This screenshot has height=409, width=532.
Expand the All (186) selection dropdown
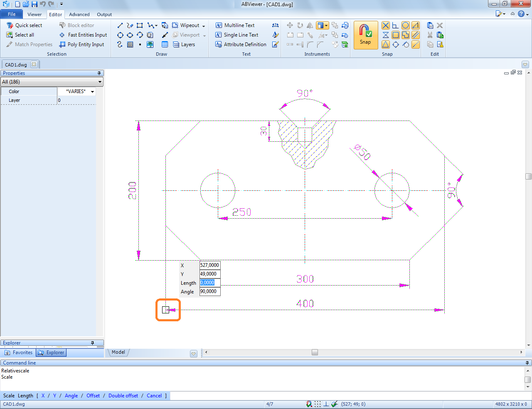pyautogui.click(x=100, y=82)
